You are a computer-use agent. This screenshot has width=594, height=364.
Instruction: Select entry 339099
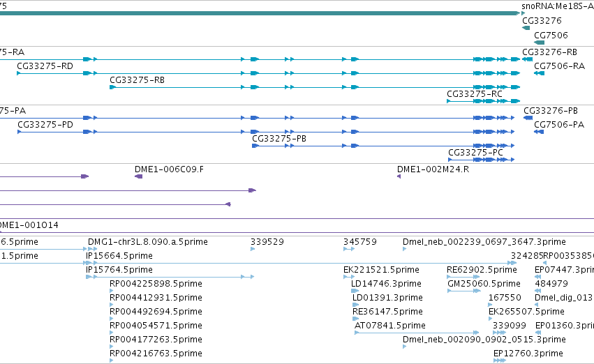coord(509,326)
